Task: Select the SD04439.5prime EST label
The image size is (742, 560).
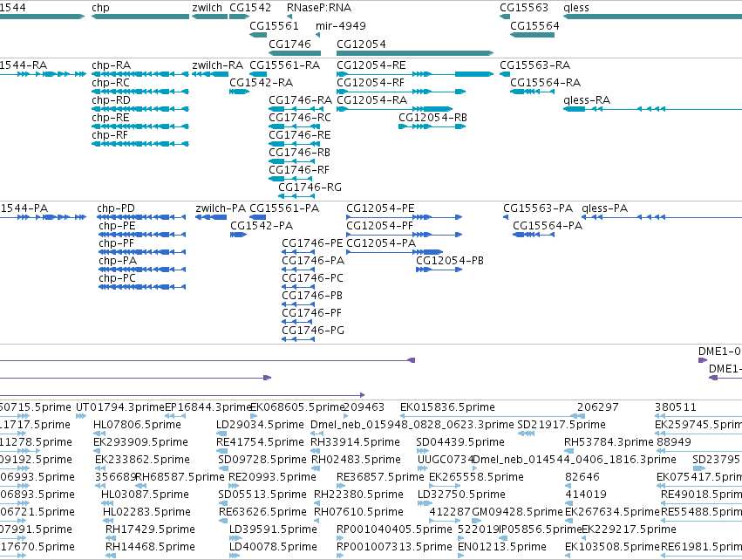Action: click(x=460, y=442)
